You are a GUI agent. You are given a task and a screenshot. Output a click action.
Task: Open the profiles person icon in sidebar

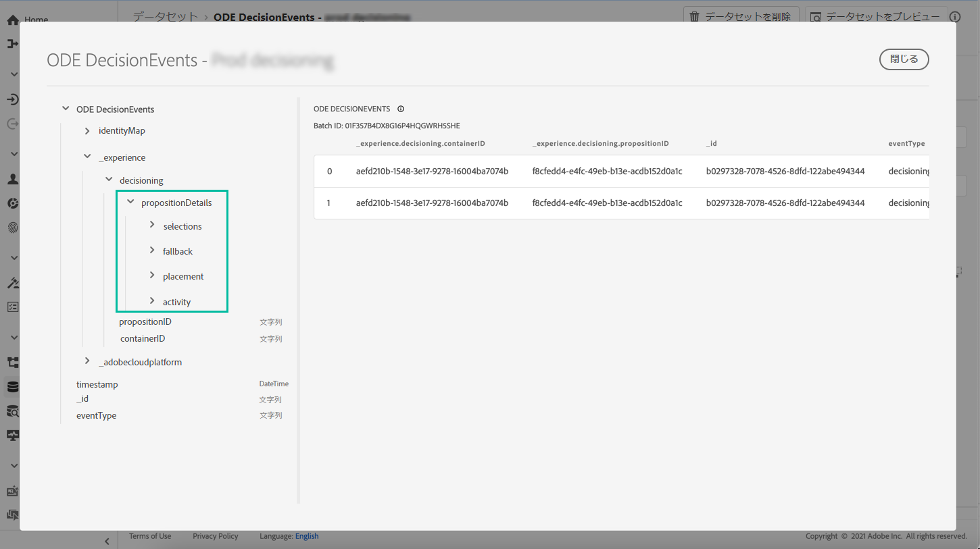tap(12, 180)
